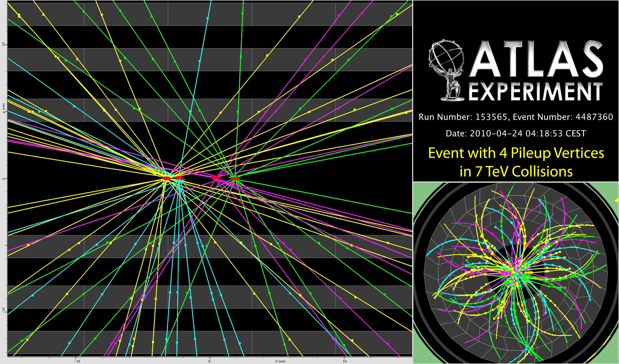Select the "Run Number: 153565" text
The height and width of the screenshot is (364, 619).
[463, 117]
